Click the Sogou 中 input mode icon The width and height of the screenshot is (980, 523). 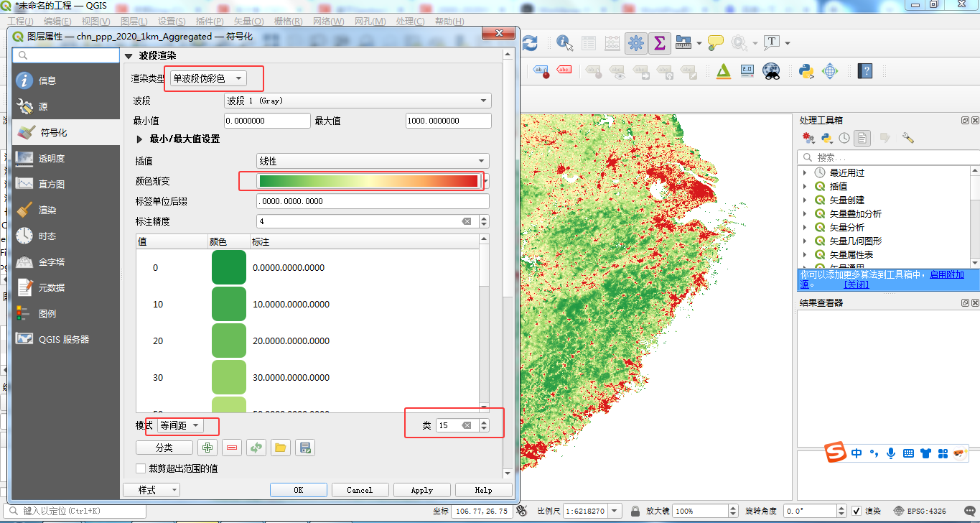857,453
